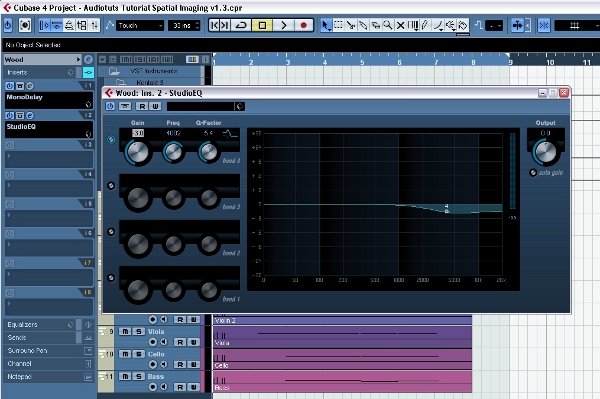Select the Color paint bucket tool

point(463,26)
